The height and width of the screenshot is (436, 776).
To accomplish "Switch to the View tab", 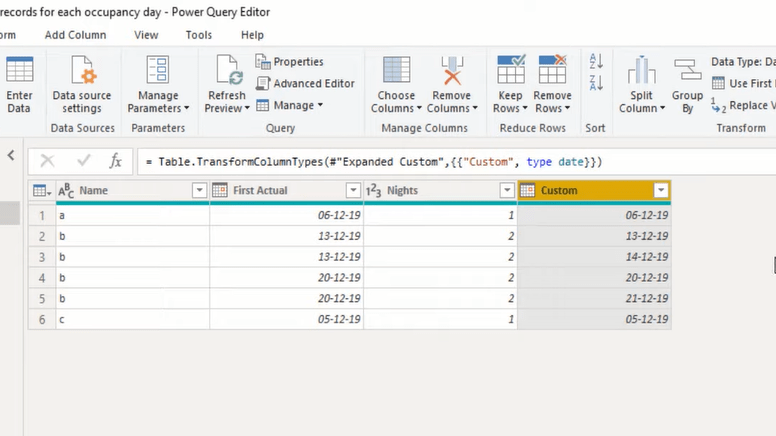I will (146, 35).
